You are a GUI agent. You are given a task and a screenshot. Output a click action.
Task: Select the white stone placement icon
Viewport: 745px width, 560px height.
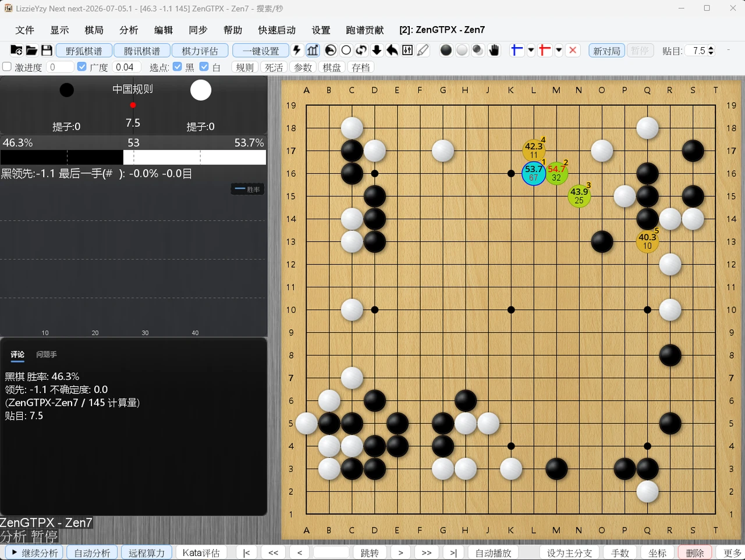click(462, 51)
